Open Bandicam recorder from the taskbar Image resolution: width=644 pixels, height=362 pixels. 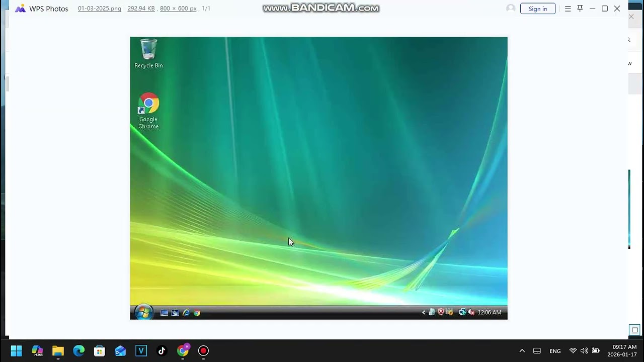(203, 351)
